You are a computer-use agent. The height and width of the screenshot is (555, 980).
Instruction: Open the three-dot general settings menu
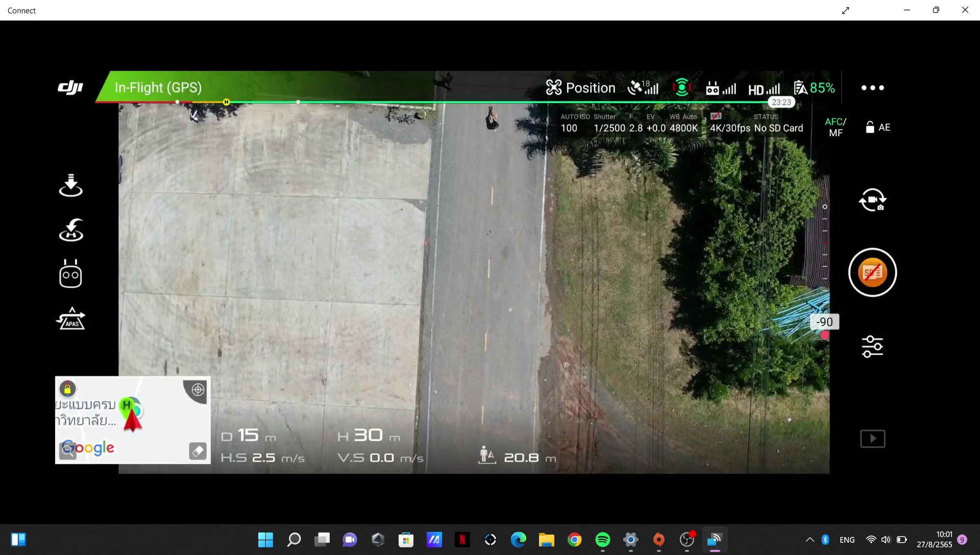872,88
